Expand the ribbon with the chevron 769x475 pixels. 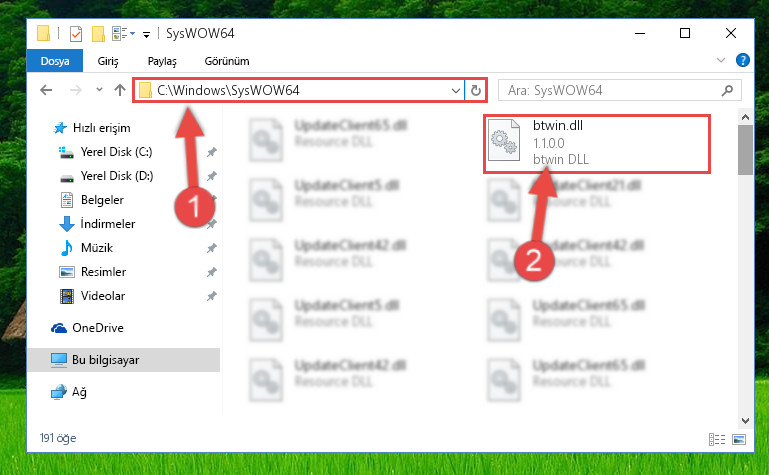(x=720, y=60)
